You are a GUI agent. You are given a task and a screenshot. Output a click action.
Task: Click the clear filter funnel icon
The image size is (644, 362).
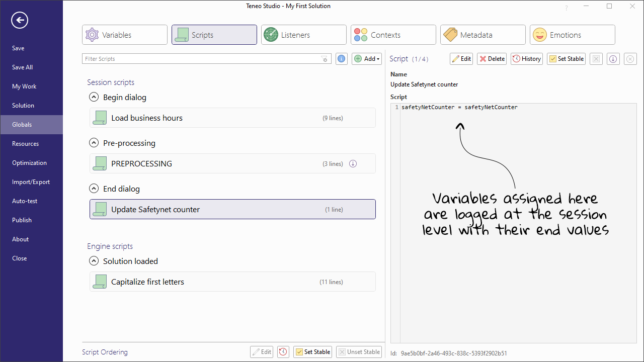(325, 59)
